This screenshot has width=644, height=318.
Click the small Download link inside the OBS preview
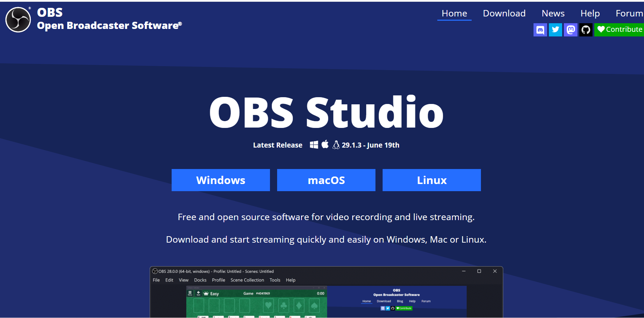384,301
